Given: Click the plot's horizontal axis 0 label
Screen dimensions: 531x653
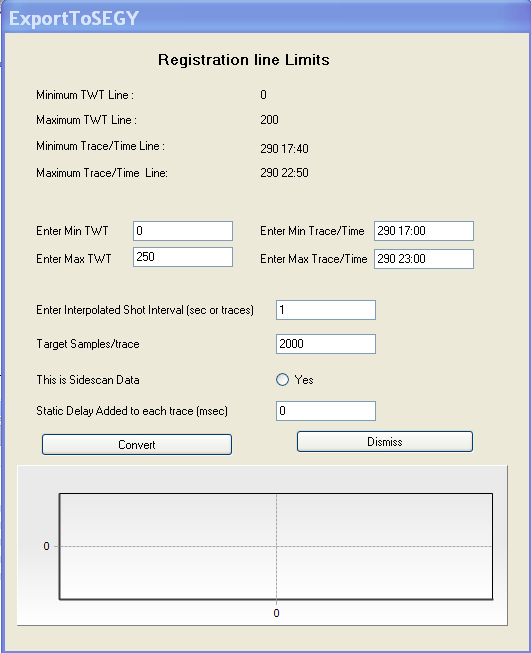Looking at the screenshot, I should pos(276,613).
